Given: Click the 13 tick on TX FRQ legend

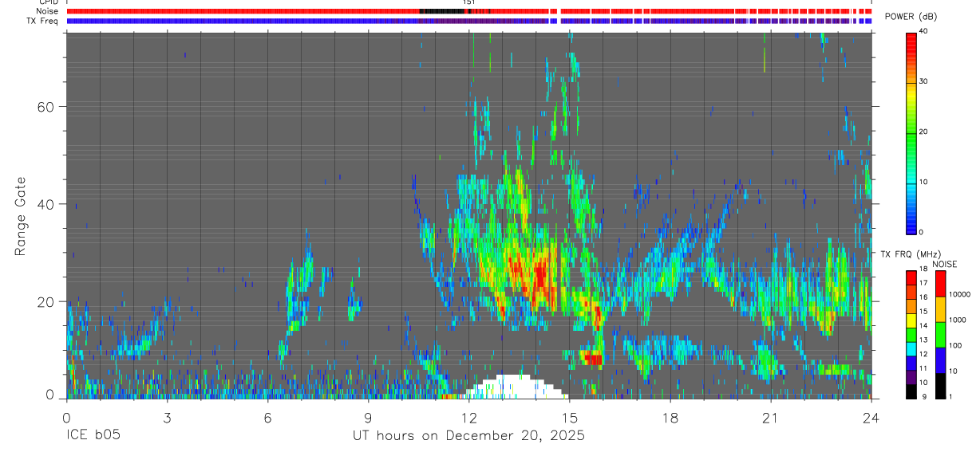Looking at the screenshot, I should point(922,340).
